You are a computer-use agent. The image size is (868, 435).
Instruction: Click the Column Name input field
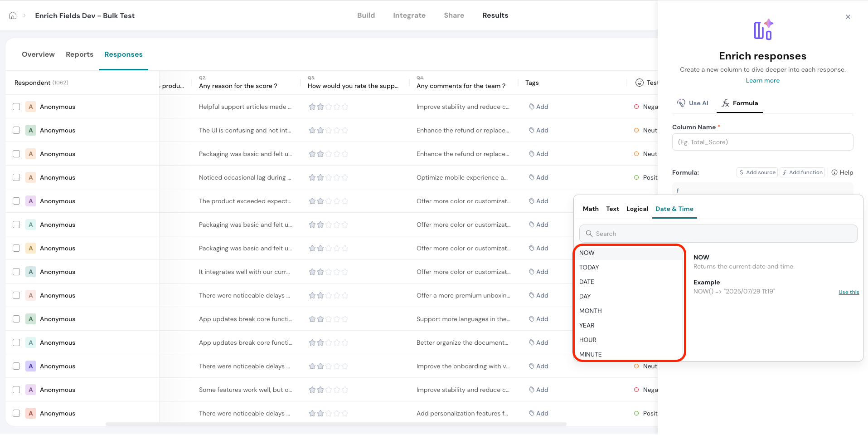point(762,142)
